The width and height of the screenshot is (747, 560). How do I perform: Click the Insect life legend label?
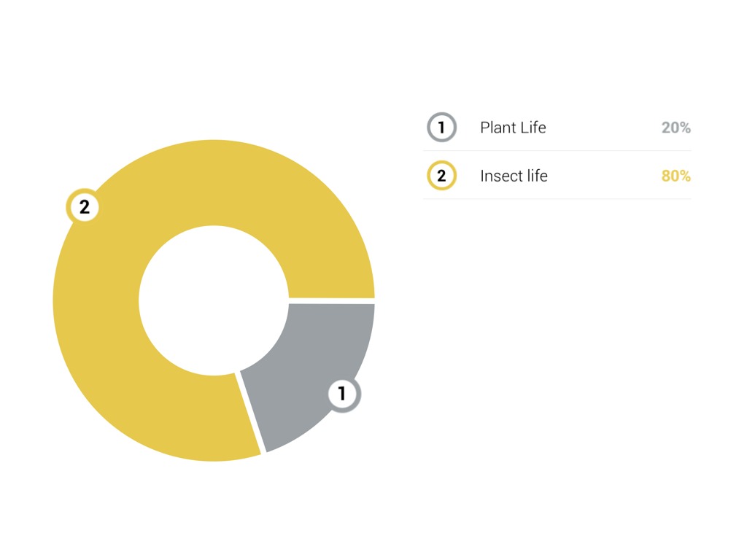tap(514, 176)
